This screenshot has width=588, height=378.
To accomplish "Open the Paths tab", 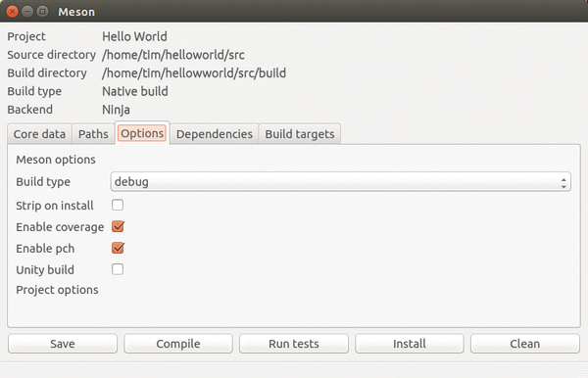I will (93, 134).
